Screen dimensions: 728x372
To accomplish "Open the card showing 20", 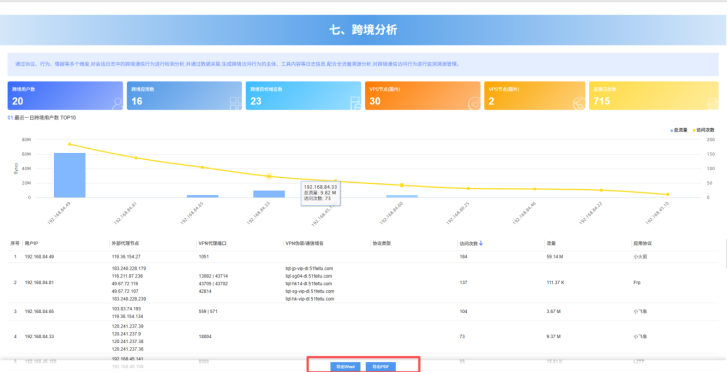I will (65, 96).
